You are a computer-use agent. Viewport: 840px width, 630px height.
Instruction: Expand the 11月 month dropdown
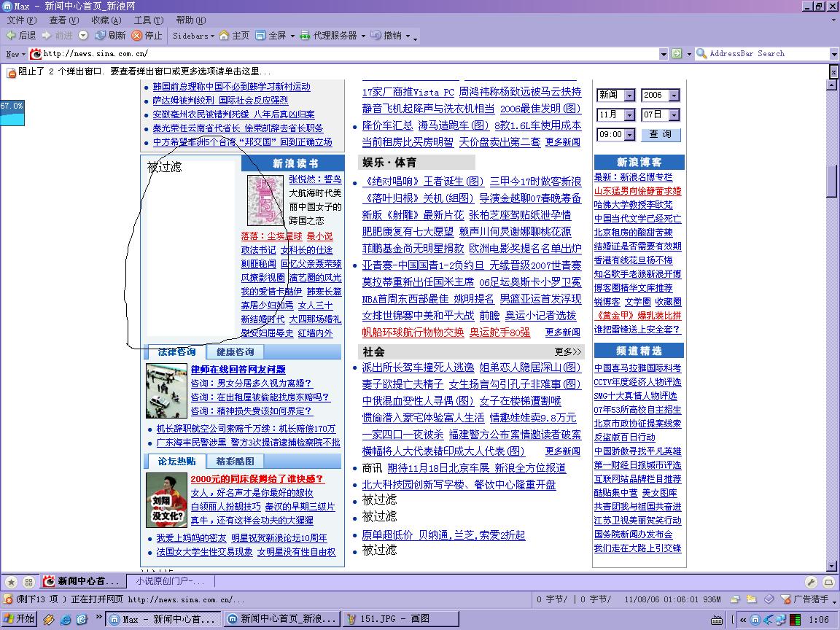[x=629, y=114]
